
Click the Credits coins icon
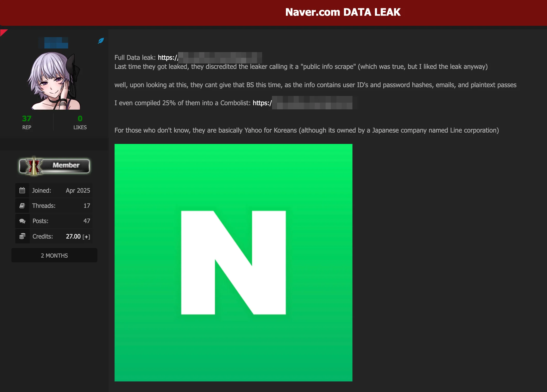[22, 236]
